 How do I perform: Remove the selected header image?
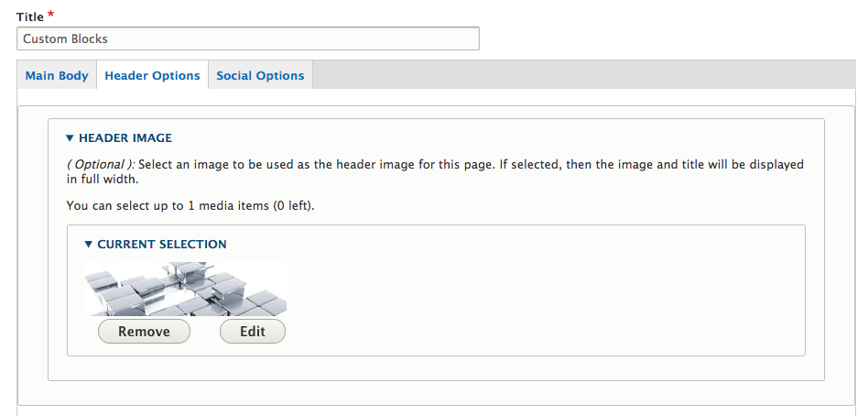click(x=144, y=332)
